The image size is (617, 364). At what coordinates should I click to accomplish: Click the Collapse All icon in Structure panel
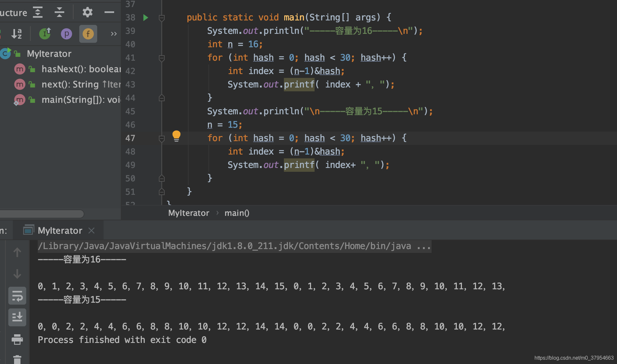click(x=59, y=13)
